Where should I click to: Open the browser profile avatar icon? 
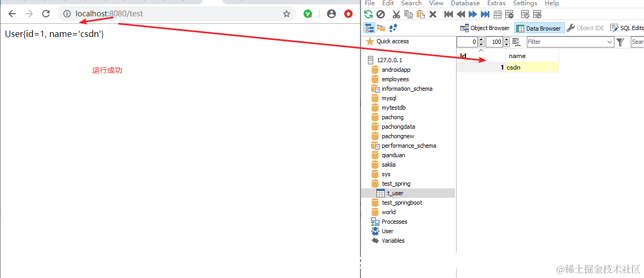(x=331, y=14)
